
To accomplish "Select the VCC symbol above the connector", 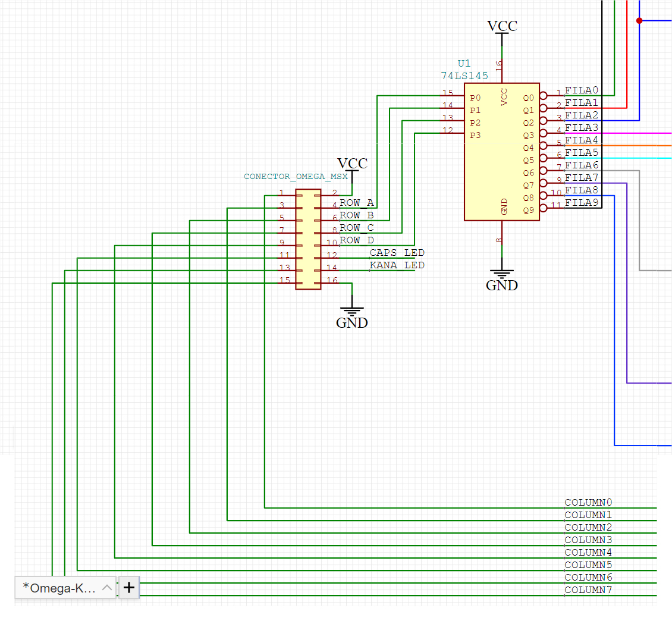I will pos(352,164).
